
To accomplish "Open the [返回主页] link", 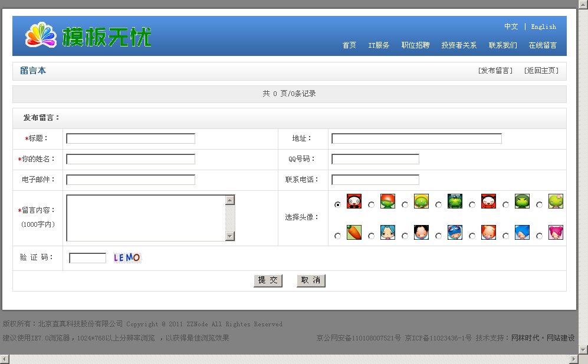I will click(541, 71).
